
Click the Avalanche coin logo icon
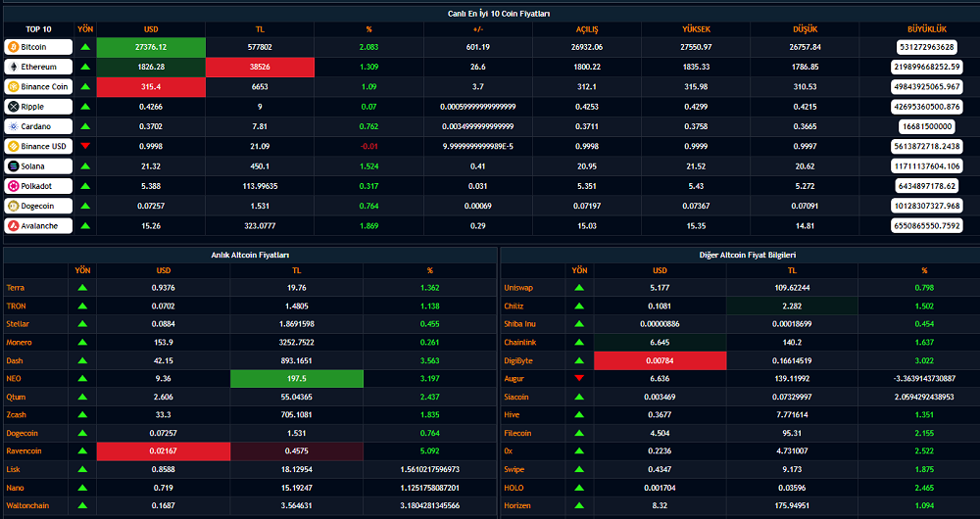click(x=13, y=226)
